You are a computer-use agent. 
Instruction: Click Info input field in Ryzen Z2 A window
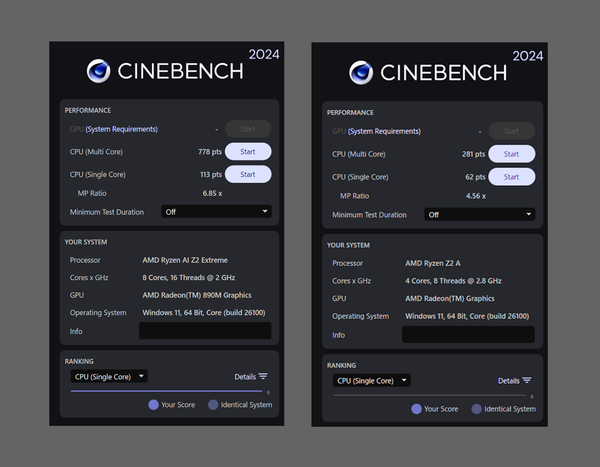click(468, 335)
